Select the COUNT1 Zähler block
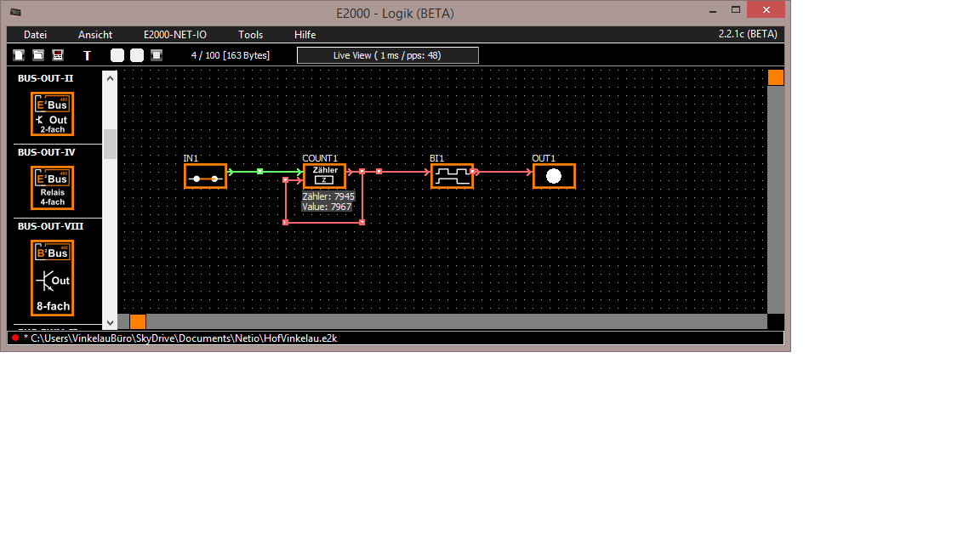This screenshot has height=551, width=980. (324, 177)
